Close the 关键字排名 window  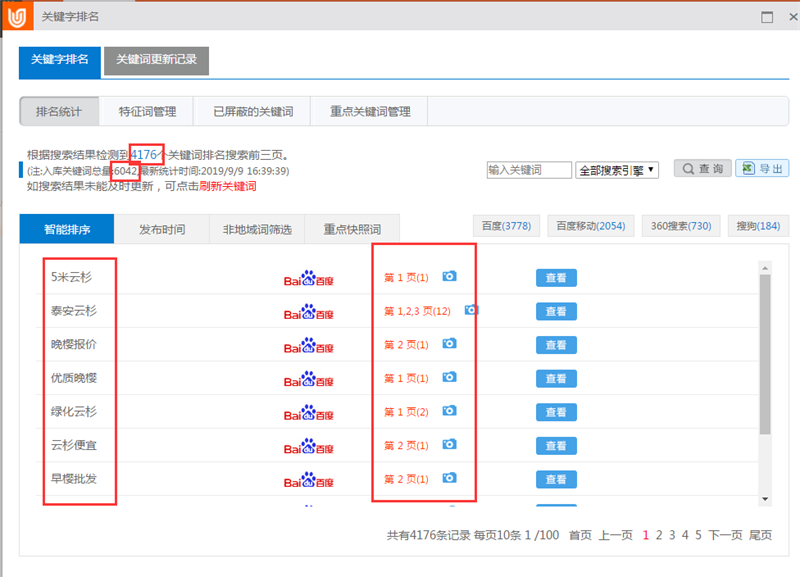793,17
